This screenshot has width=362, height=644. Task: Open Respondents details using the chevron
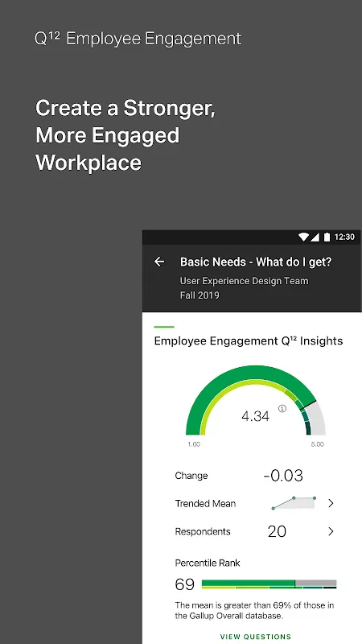[331, 531]
